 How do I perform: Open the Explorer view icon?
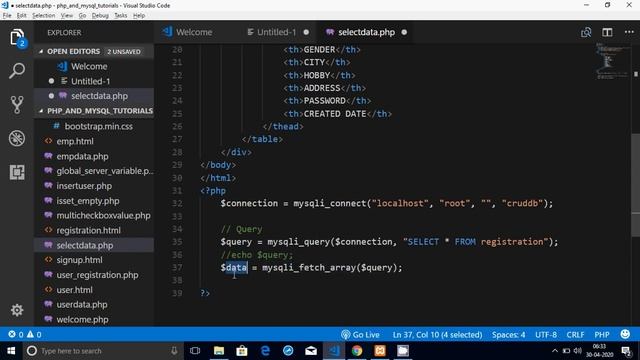point(17,38)
